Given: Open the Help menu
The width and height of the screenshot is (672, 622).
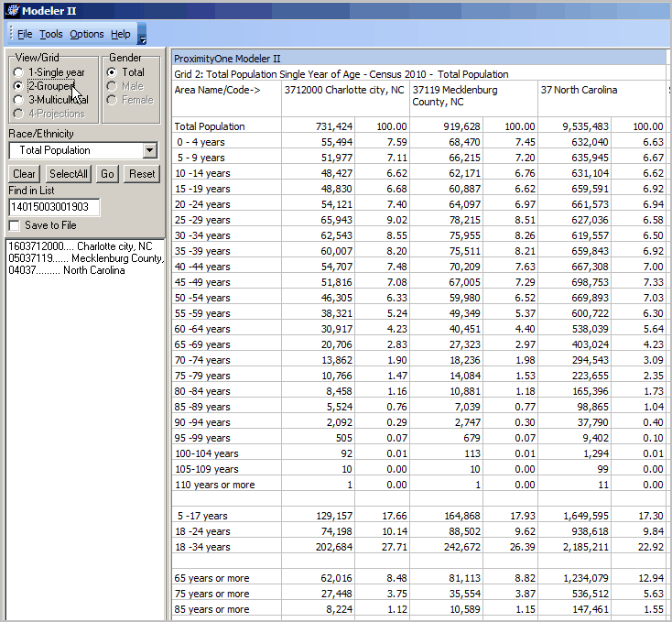Looking at the screenshot, I should [x=121, y=34].
